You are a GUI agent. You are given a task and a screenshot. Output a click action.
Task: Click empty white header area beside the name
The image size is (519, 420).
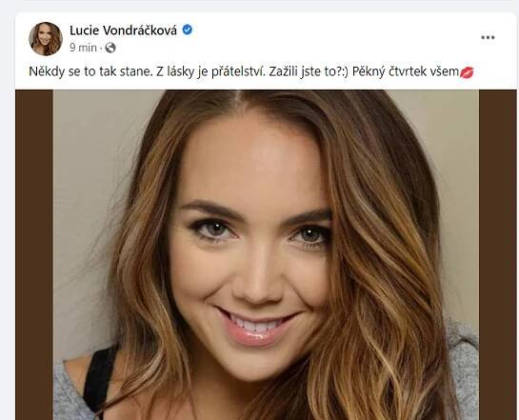331,36
